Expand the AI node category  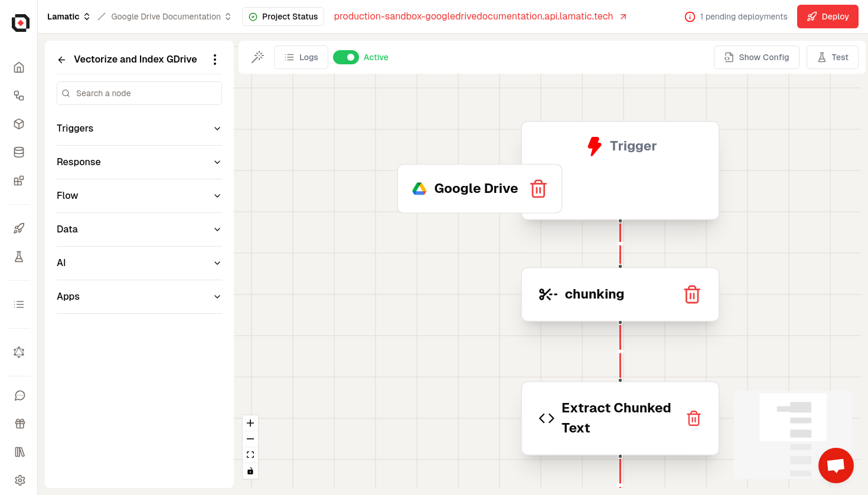[x=139, y=263]
